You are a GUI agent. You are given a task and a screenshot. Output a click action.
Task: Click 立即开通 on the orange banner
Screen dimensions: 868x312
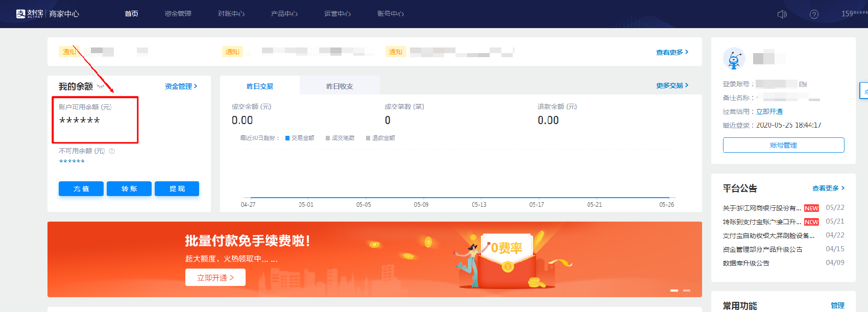pos(215,278)
